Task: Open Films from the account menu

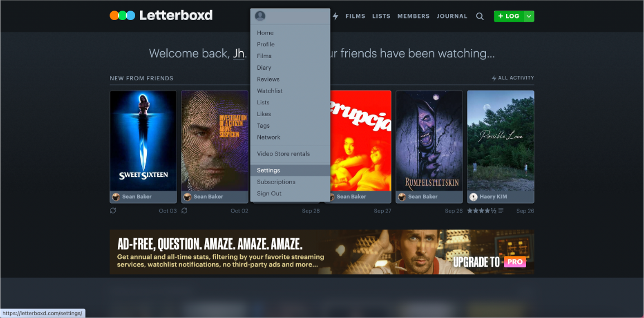Action: [290, 56]
